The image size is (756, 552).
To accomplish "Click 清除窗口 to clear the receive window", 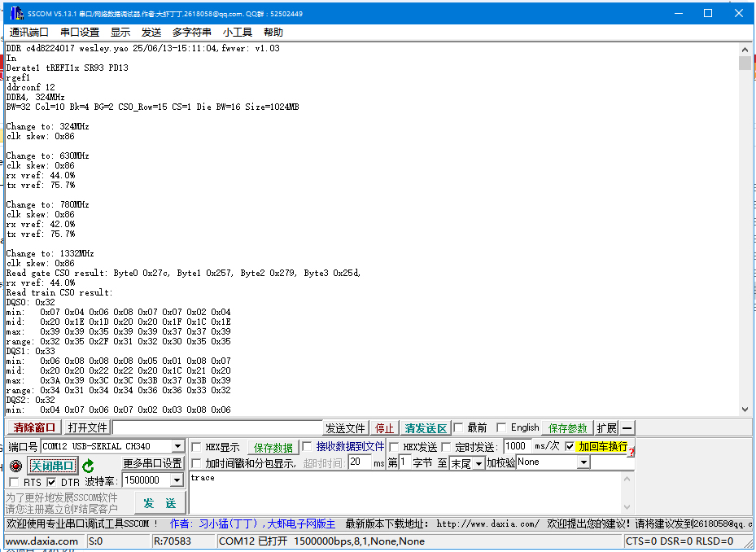I will (33, 427).
